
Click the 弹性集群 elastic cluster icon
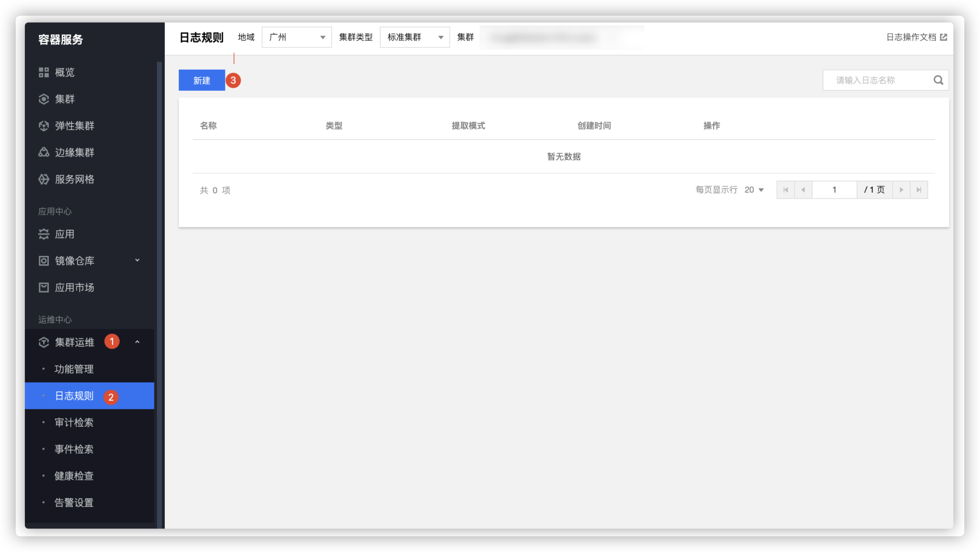tap(44, 126)
